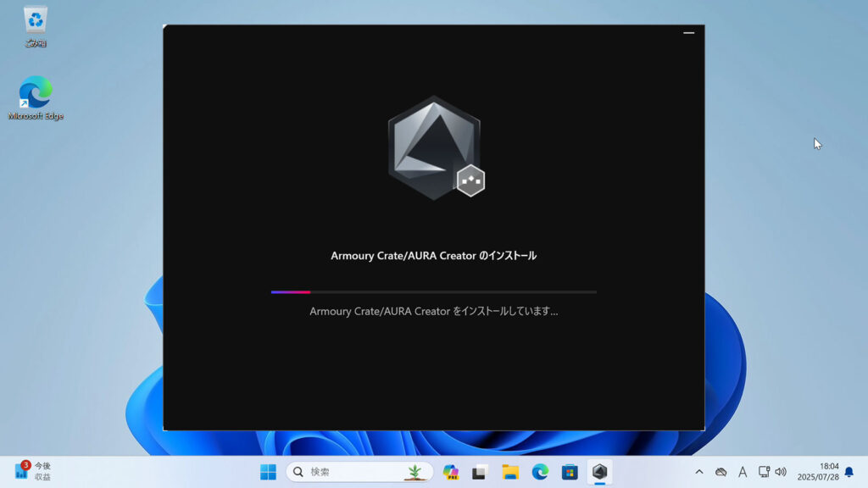Open network status tray icon
The image size is (868, 488).
(x=764, y=472)
